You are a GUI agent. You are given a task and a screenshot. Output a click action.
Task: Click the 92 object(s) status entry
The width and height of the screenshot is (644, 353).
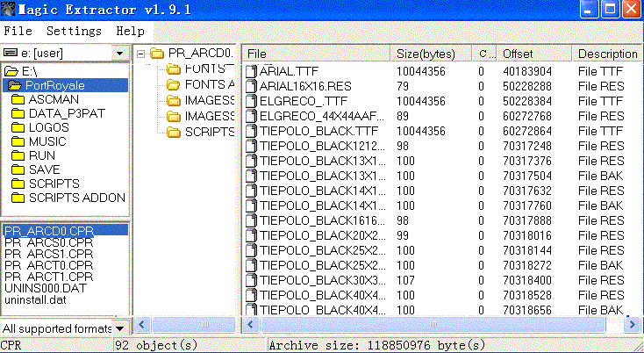156,345
